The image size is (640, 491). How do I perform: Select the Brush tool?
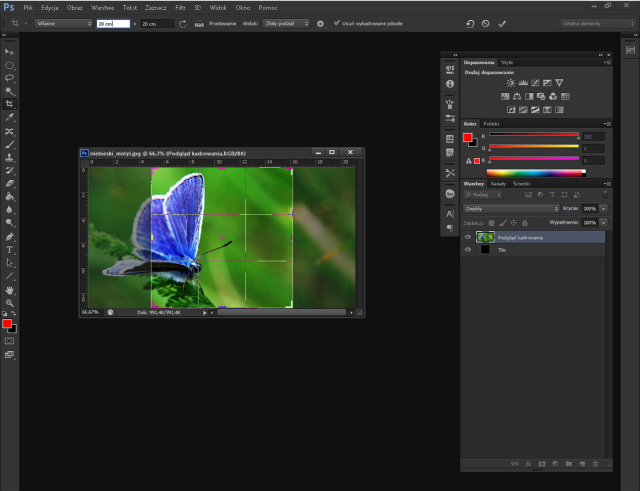point(9,144)
